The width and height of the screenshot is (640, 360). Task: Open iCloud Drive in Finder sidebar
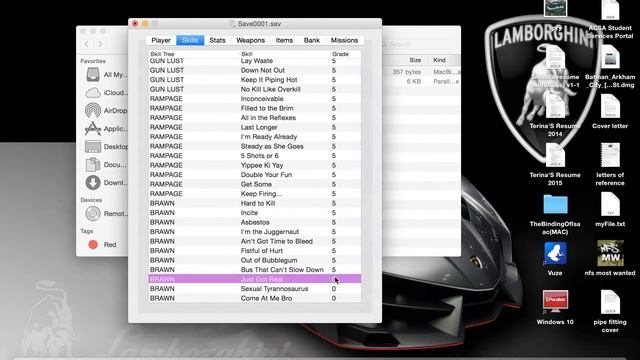point(106,93)
